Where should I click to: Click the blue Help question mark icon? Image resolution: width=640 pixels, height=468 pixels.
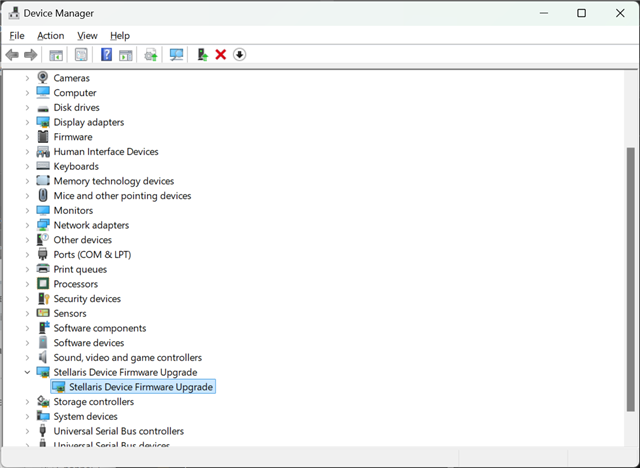[x=107, y=55]
